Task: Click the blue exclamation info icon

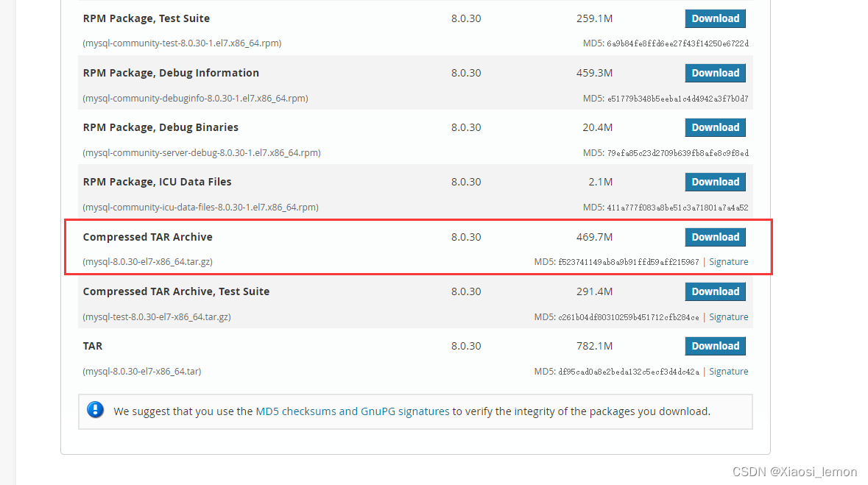Action: click(x=95, y=410)
